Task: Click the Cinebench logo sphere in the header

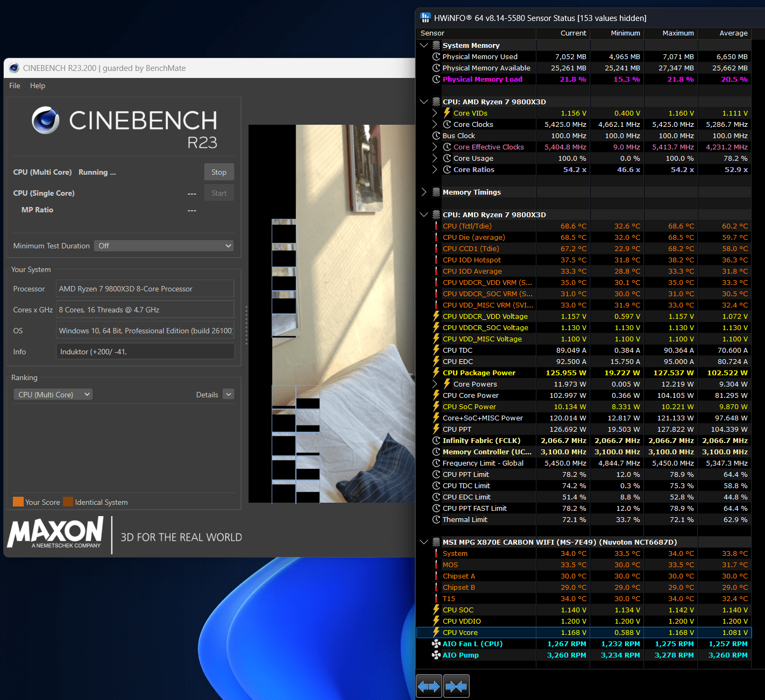Action: point(46,120)
